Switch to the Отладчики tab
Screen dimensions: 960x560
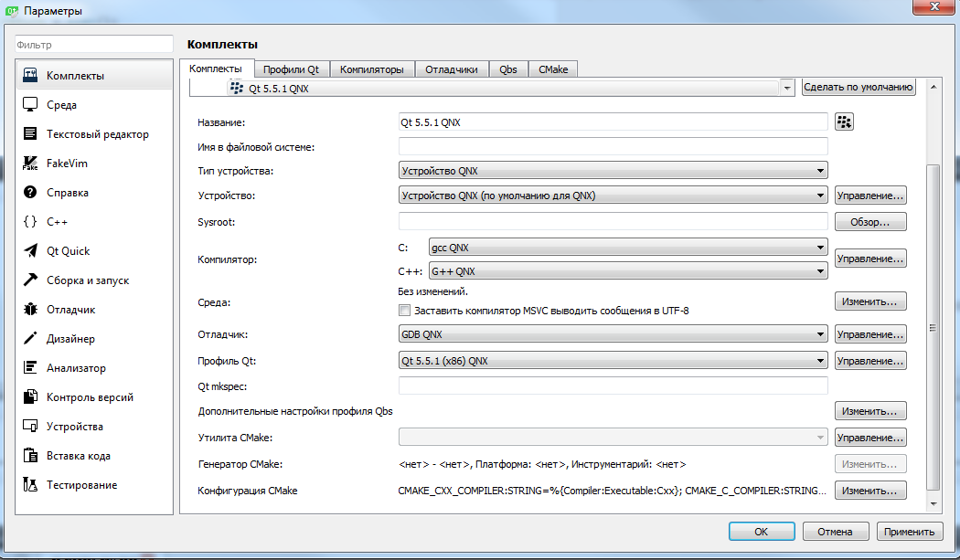(x=452, y=69)
